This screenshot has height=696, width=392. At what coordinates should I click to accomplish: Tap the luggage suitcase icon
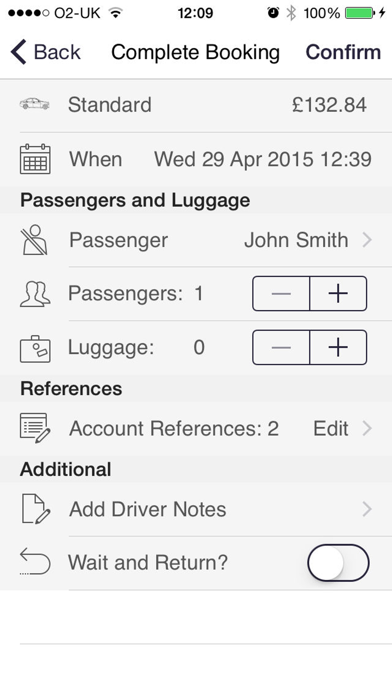tap(35, 349)
